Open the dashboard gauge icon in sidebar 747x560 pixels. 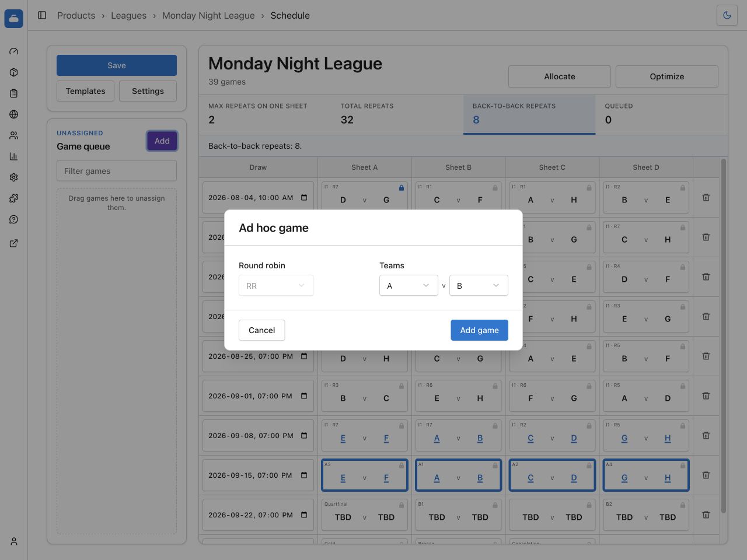pos(14,51)
